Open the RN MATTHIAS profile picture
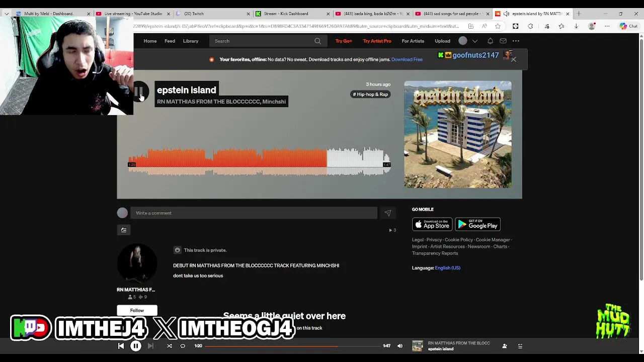This screenshot has width=644, height=362. [x=137, y=264]
